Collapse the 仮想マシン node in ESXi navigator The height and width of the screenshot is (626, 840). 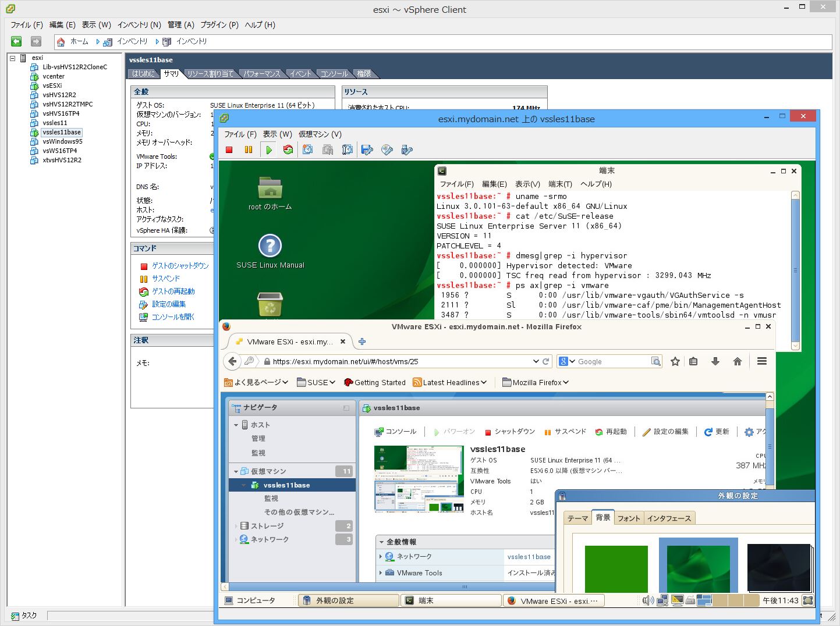tap(236, 472)
